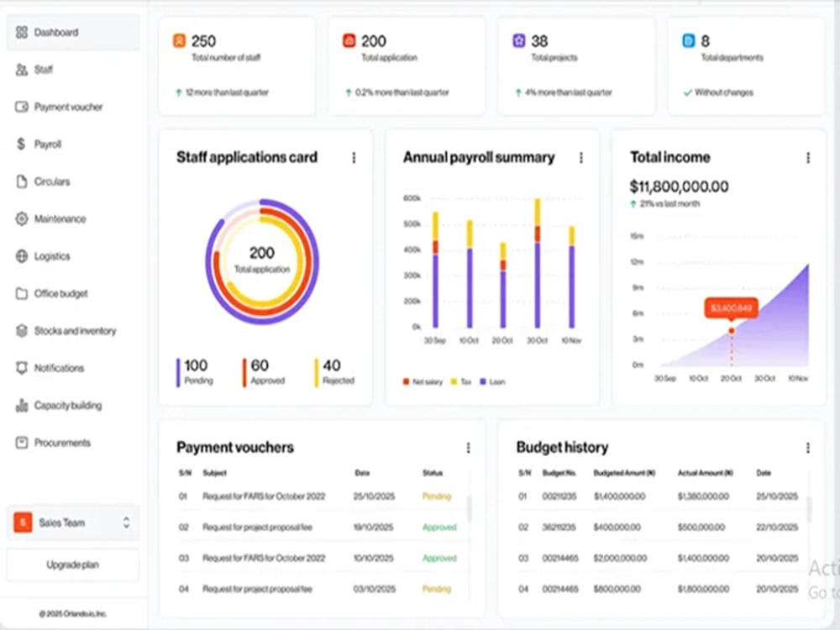Click the orange total staff icon

[180, 40]
